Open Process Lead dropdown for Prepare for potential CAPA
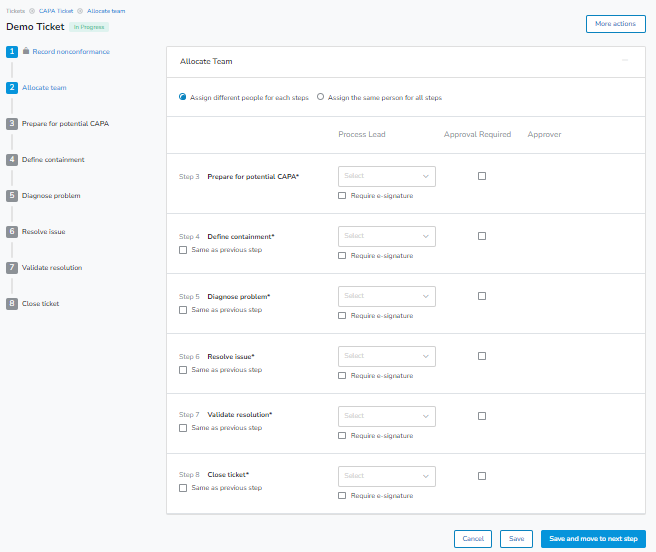 click(387, 176)
